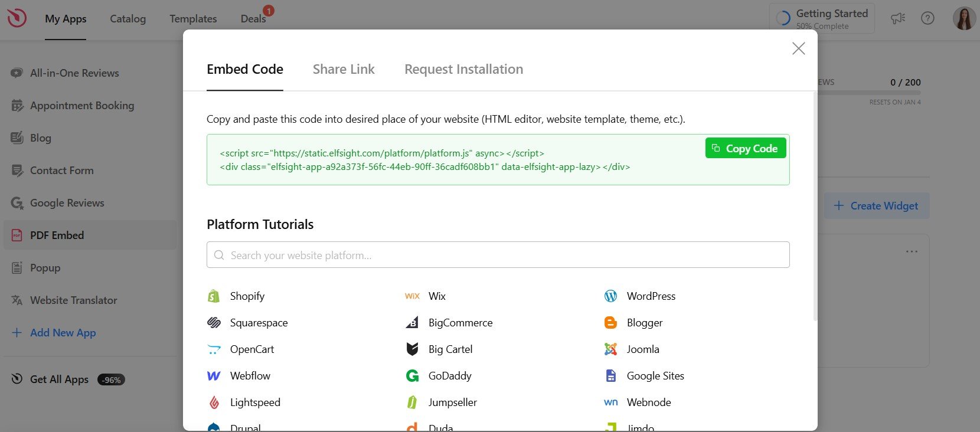The width and height of the screenshot is (980, 432).
Task: Select PDF Embed in the sidebar
Action: click(90, 235)
